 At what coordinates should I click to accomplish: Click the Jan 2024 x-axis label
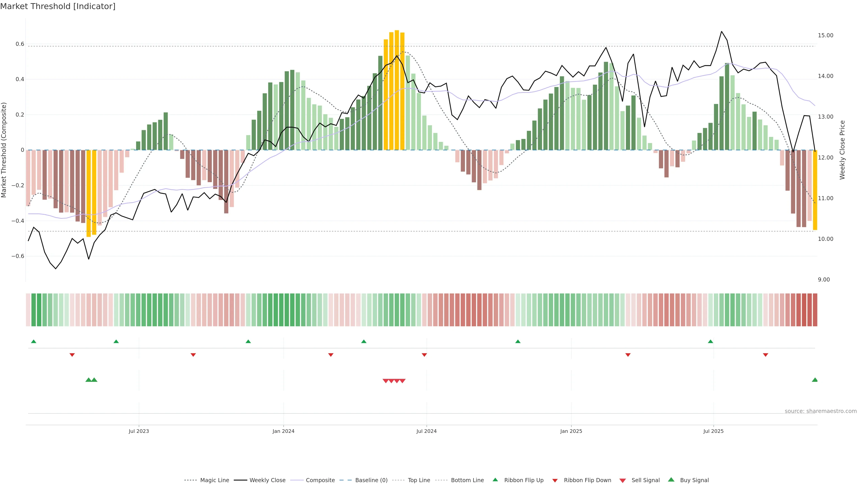pyautogui.click(x=283, y=431)
